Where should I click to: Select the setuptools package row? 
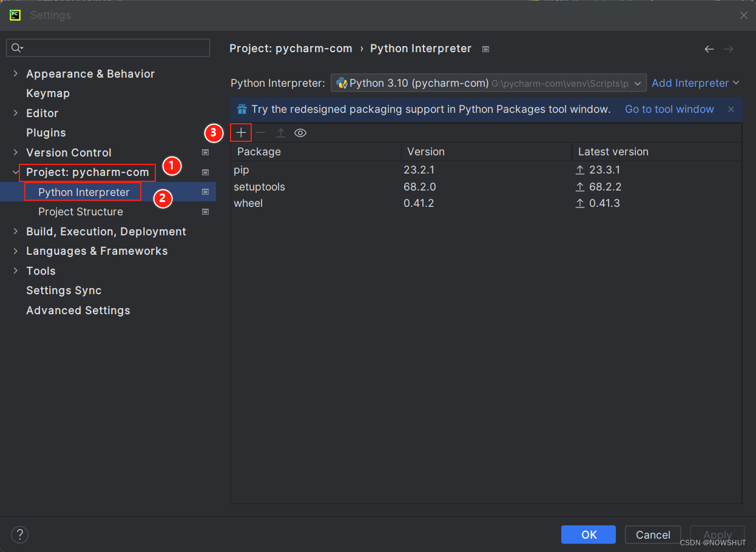click(486, 187)
